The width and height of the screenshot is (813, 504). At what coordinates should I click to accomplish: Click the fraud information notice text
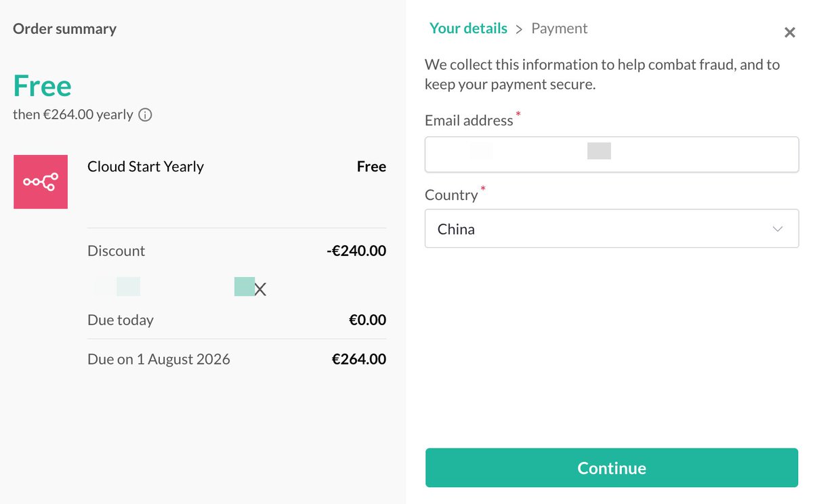602,75
